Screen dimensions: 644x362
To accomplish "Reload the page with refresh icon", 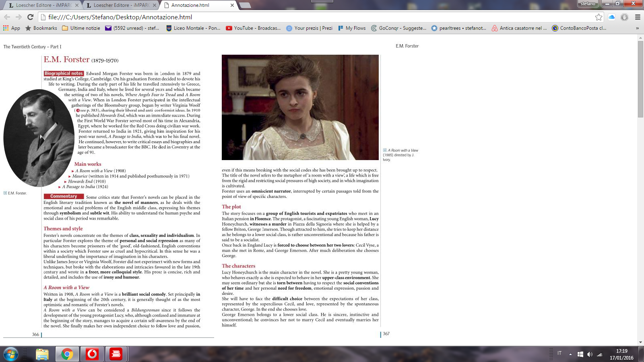I will pyautogui.click(x=30, y=17).
